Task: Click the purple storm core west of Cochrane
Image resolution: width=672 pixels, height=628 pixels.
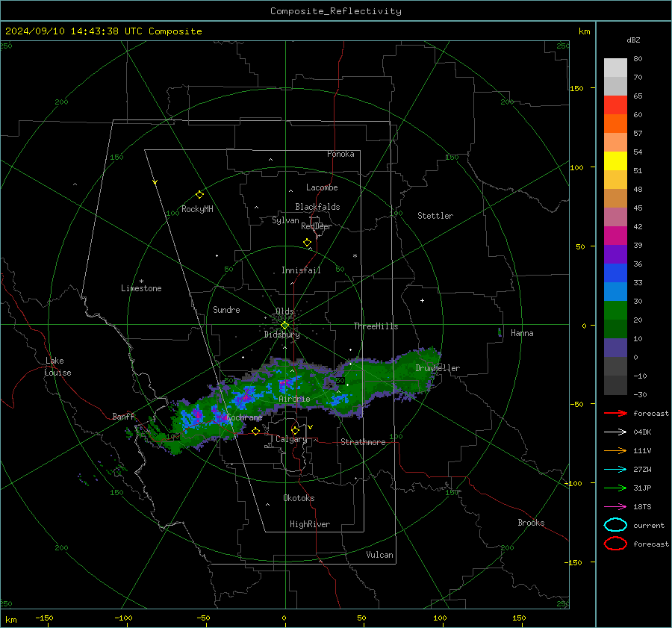Action: pyautogui.click(x=198, y=414)
